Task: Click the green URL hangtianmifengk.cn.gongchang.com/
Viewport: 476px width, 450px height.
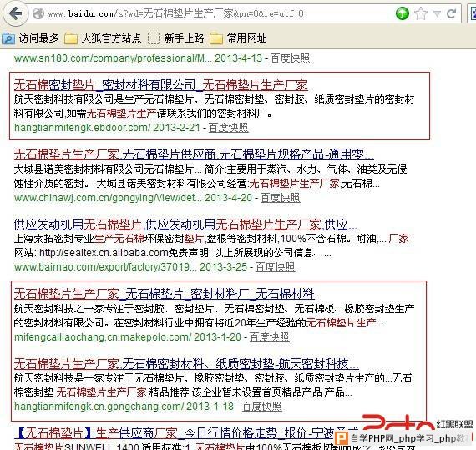Action: pyautogui.click(x=99, y=407)
